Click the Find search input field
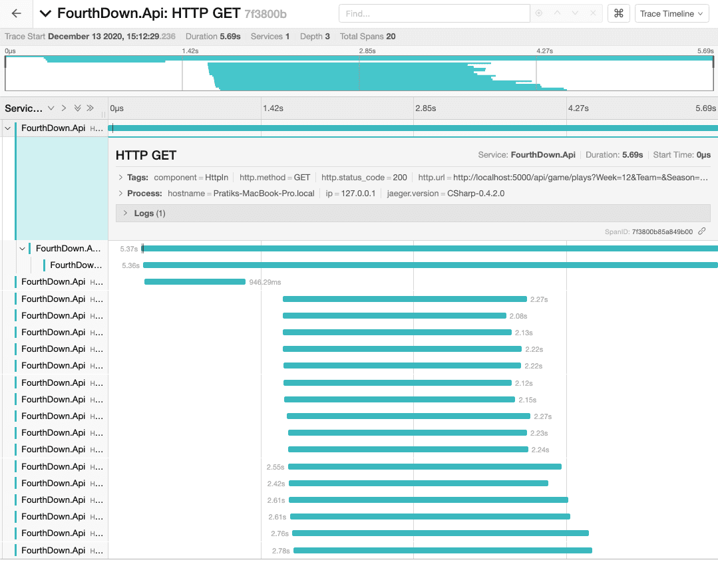 coord(434,14)
